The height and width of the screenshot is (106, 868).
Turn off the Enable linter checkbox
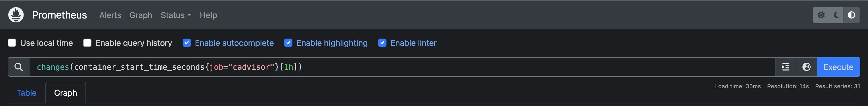tap(382, 43)
